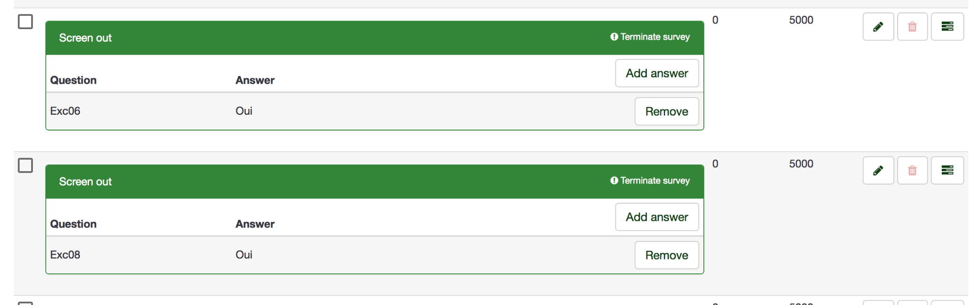
Task: Edit the Exc06 screen out quota
Action: 878,27
